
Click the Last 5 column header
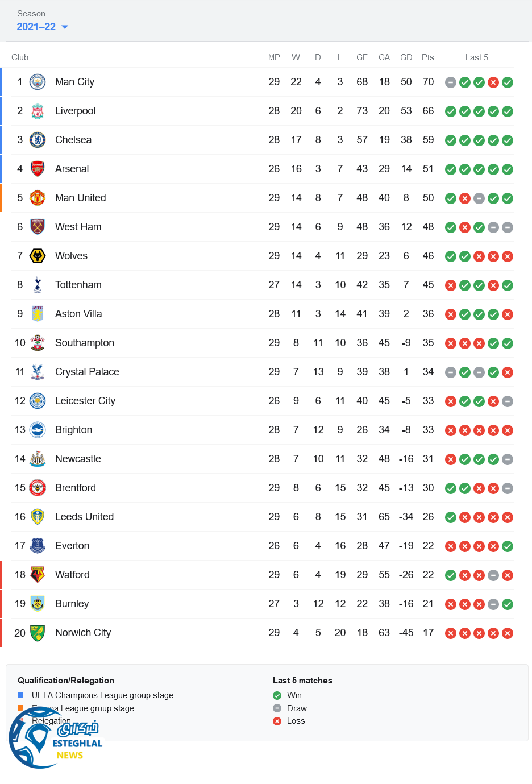pos(476,57)
